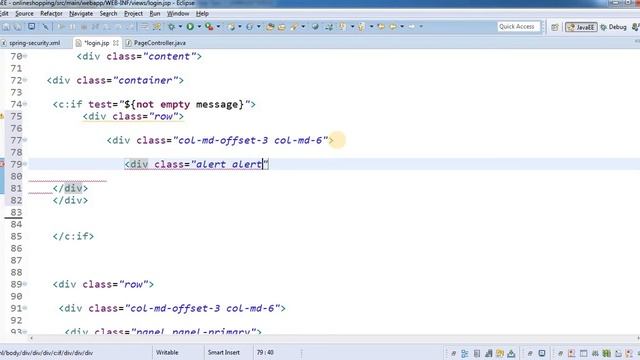Image resolution: width=640 pixels, height=360 pixels.
Task: Click the 79 : 40 cursor position entry
Action: (x=265, y=352)
